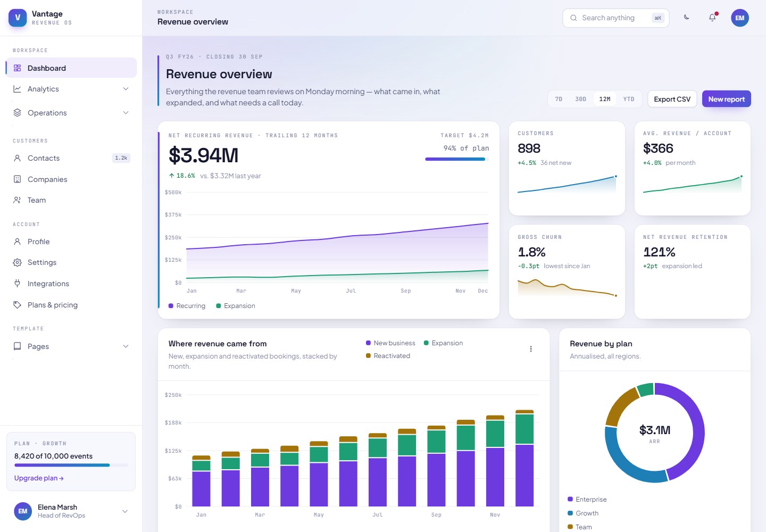The image size is (766, 532).
Task: Click the search magnifier icon
Action: [573, 18]
